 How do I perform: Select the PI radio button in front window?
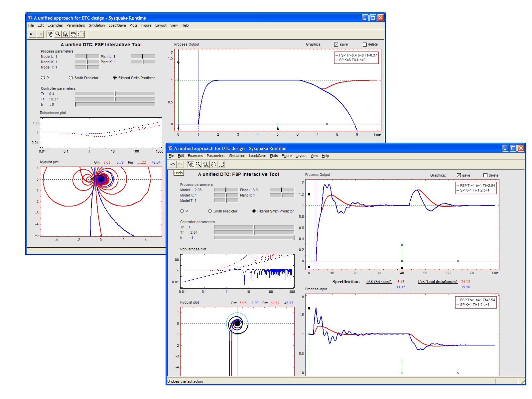coord(182,211)
